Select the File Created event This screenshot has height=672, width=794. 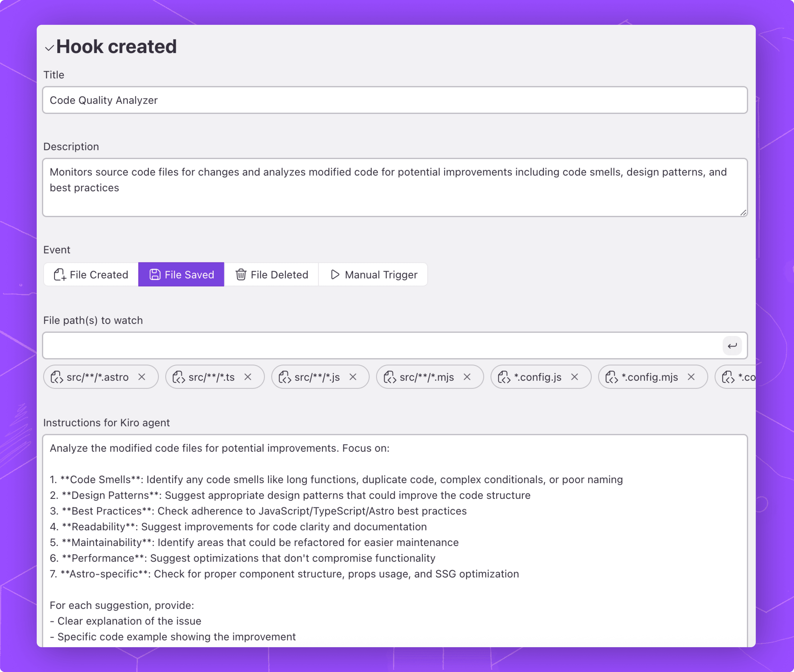(91, 275)
